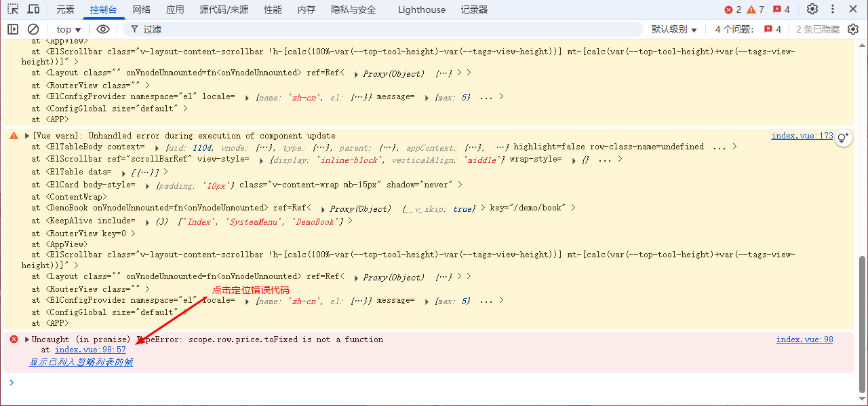Open DevTools settings gear
The height and width of the screenshot is (406, 868).
click(812, 10)
